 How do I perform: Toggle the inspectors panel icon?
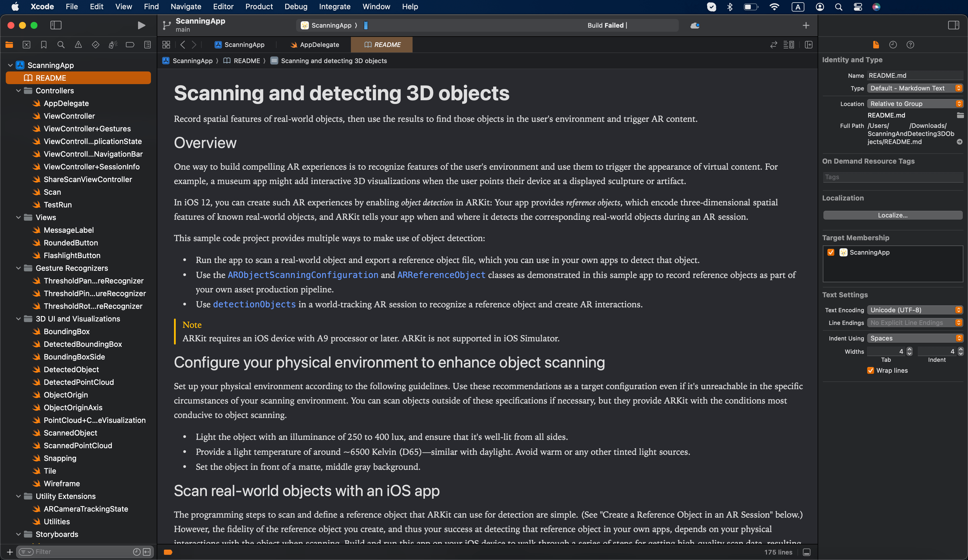tap(953, 25)
